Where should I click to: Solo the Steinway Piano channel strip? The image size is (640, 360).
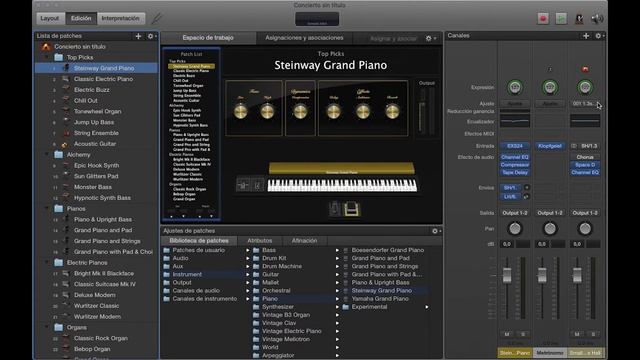pyautogui.click(x=523, y=334)
